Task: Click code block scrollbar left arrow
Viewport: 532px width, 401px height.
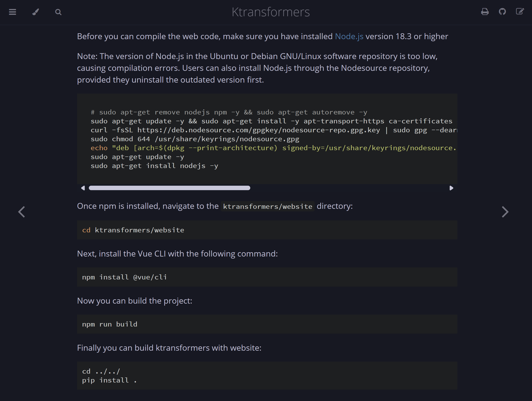Action: point(83,188)
